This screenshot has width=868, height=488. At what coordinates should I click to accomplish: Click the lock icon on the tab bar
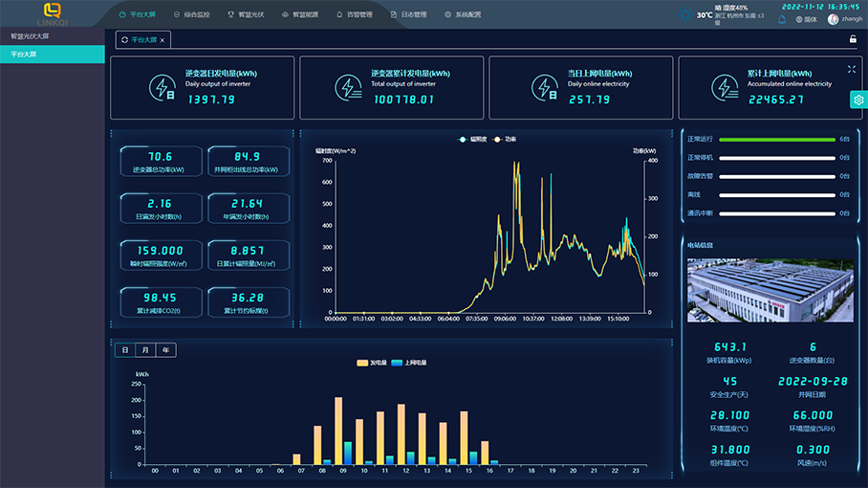853,39
